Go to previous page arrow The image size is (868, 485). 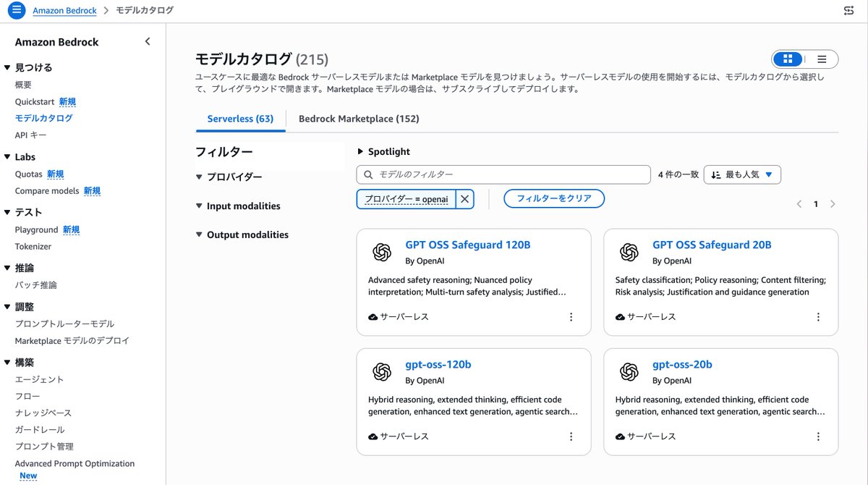click(799, 204)
